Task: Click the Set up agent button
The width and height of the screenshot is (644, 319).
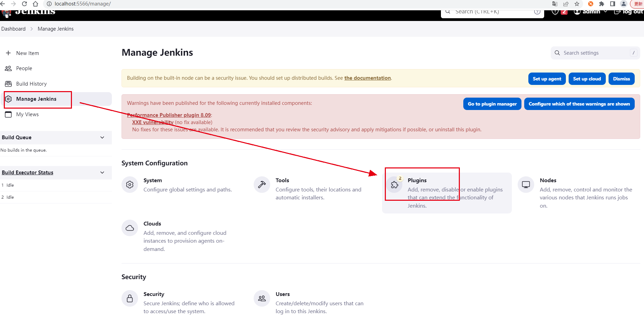Action: 547,79
